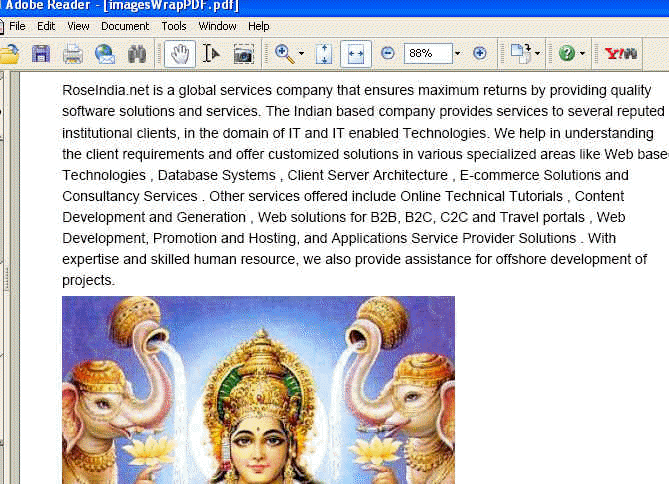Image resolution: width=669 pixels, height=484 pixels.
Task: Open the Document menu
Action: (x=125, y=26)
